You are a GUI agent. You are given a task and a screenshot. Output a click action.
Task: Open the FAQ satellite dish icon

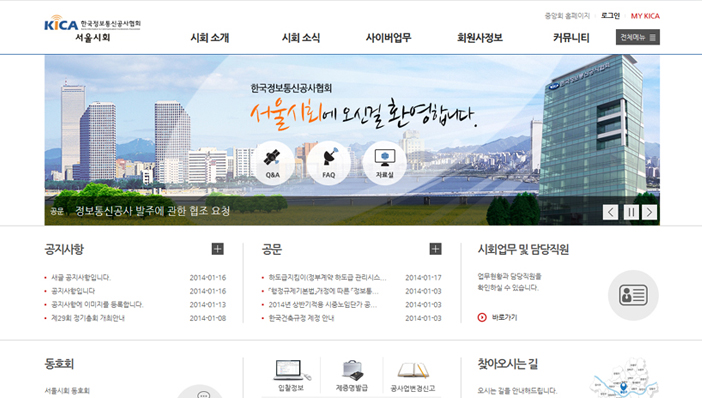click(329, 163)
